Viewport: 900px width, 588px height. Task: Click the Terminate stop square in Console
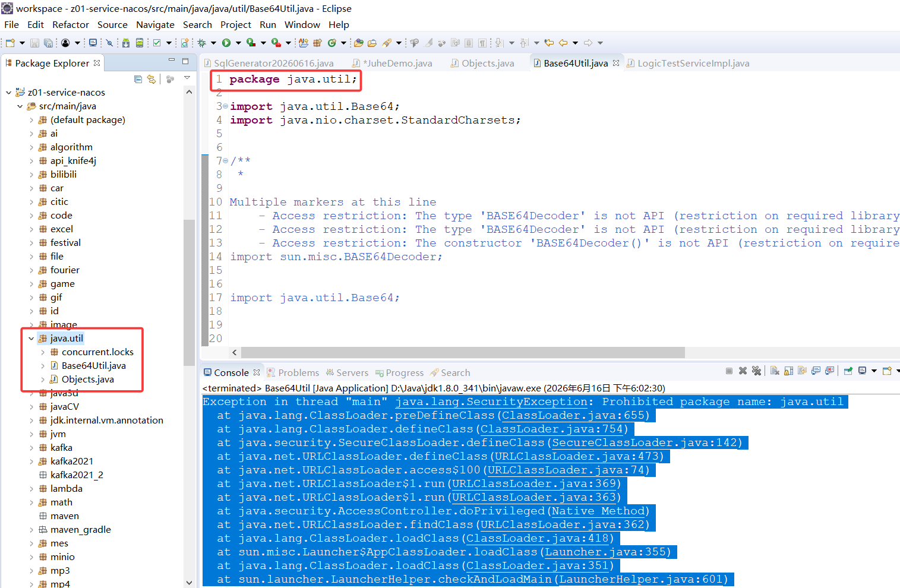pos(729,371)
